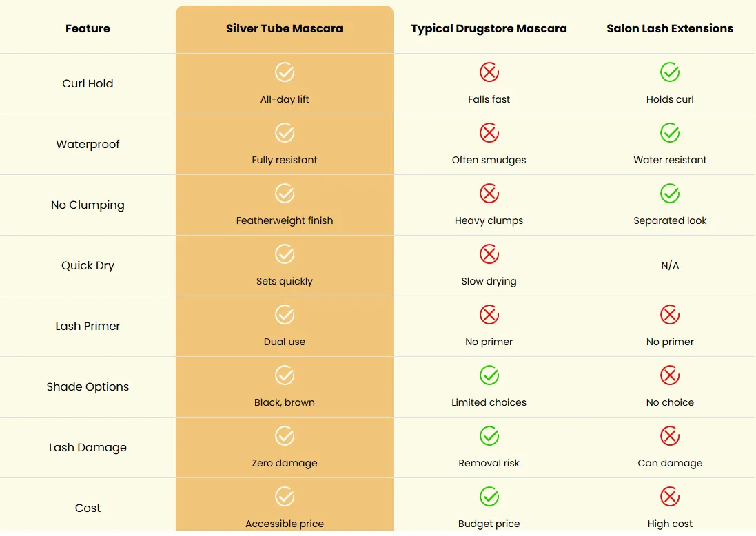Screen dimensions: 756x536
Task: Click the Waterproof feature row label
Action: click(88, 144)
